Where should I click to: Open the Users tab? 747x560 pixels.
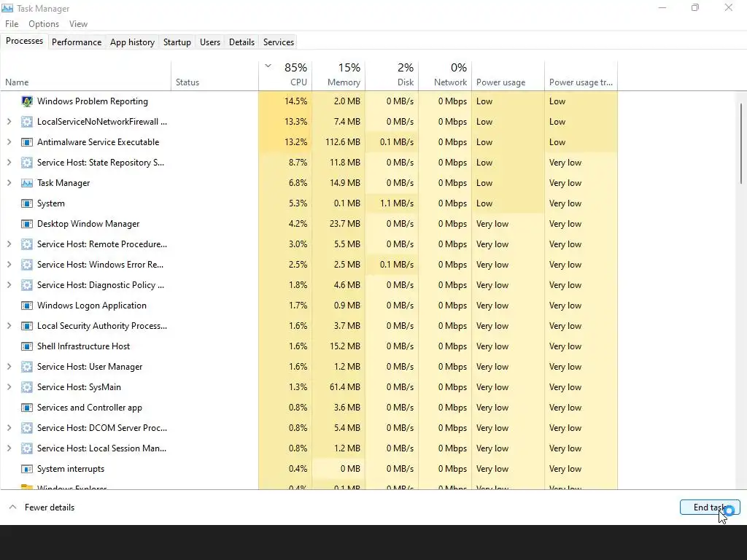click(x=210, y=42)
